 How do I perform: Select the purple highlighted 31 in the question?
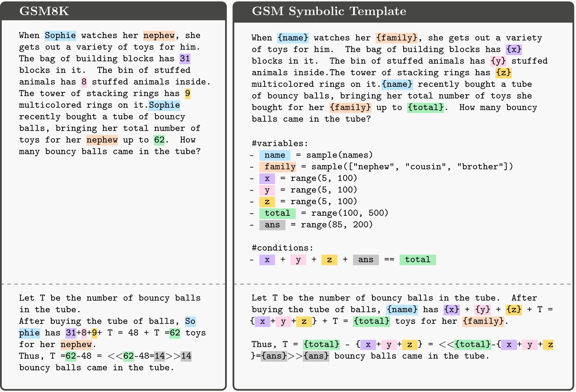185,59
